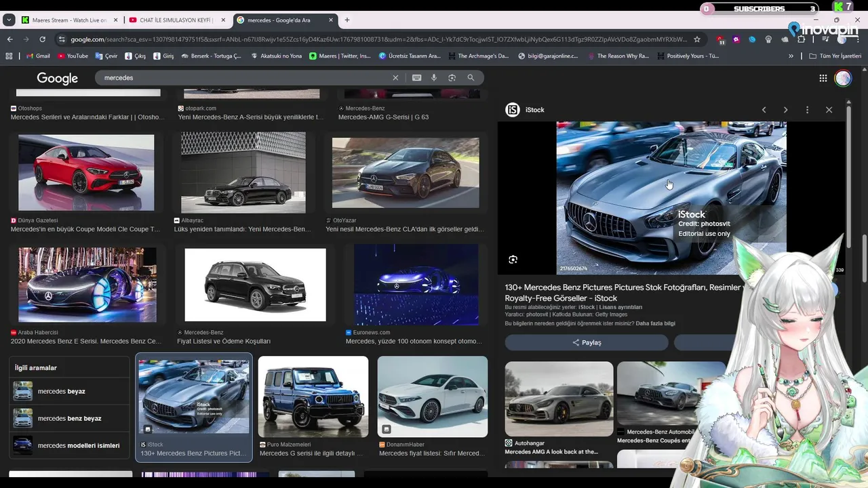Click Yeni Mercedes-Benz A-Serisi result title

251,117
